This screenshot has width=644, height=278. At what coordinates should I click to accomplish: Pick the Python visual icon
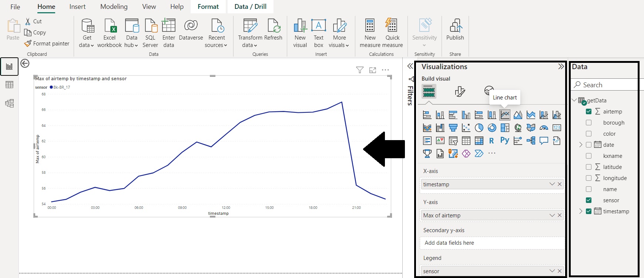504,140
